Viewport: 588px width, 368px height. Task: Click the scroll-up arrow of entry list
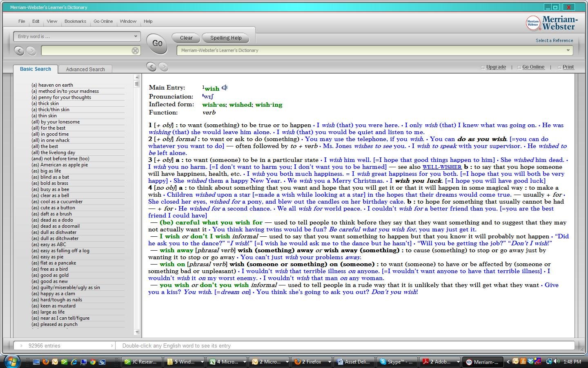click(137, 77)
